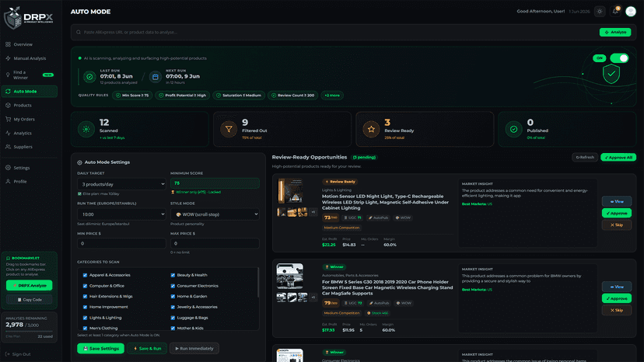The height and width of the screenshot is (362, 644).
Task: Click the next run calendar icon
Action: 156,76
